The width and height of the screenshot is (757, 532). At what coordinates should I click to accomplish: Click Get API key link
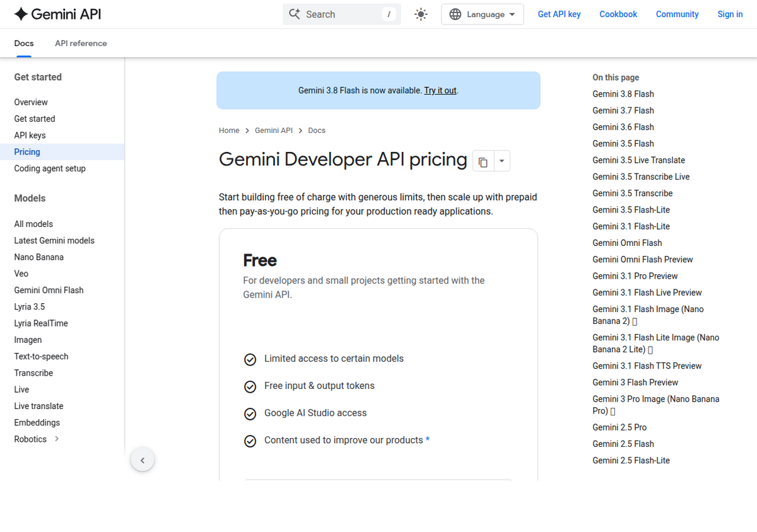click(x=559, y=14)
